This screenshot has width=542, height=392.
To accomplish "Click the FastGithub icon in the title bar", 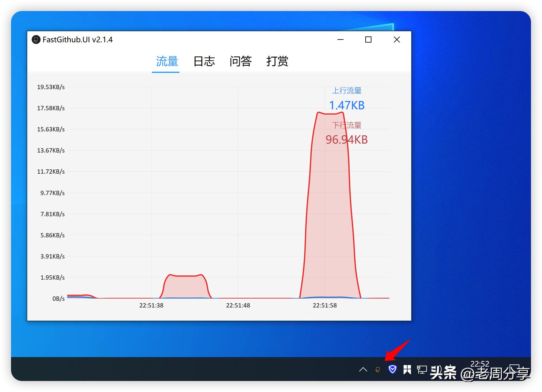I will pos(36,40).
